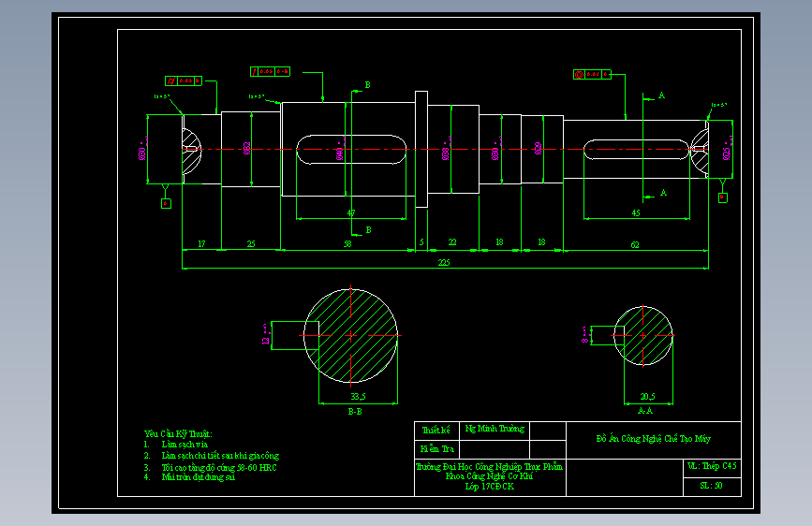
Task: Select the runout tolerance frame referencing A-B
Action: 270,71
